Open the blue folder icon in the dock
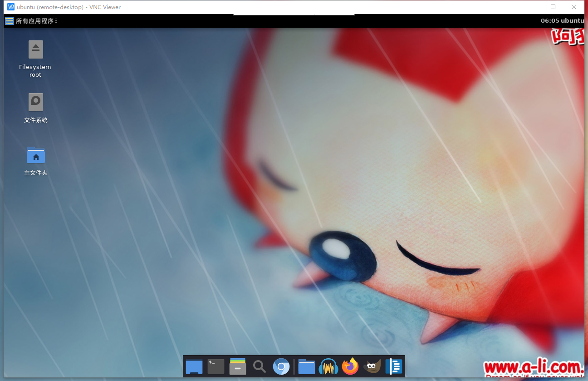The image size is (588, 381). click(x=307, y=366)
